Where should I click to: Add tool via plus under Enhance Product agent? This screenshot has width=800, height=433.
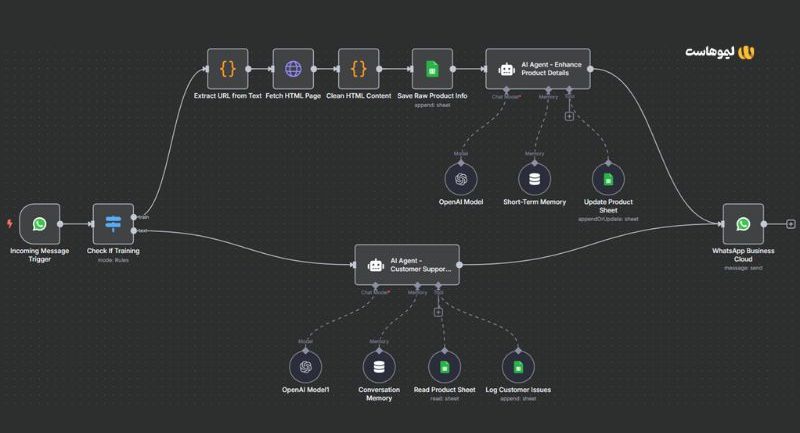569,116
